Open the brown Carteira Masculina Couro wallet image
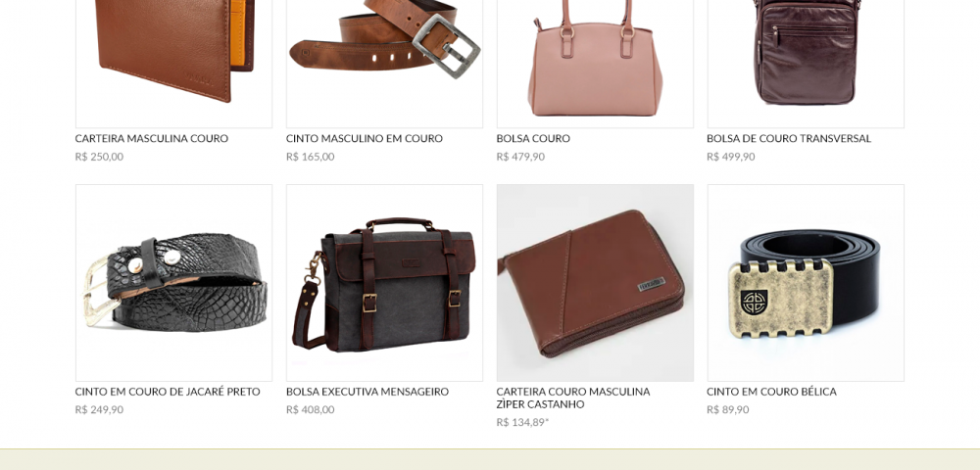 click(x=173, y=64)
